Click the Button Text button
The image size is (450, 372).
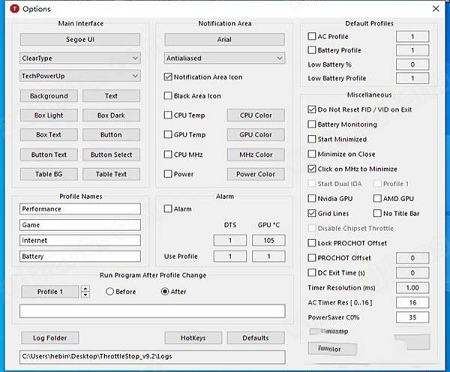point(49,155)
